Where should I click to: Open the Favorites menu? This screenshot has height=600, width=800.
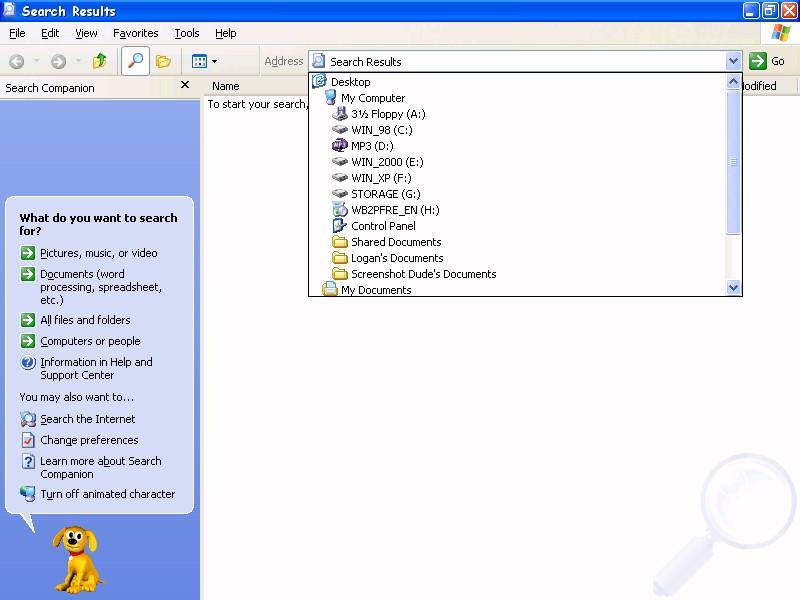tap(136, 33)
